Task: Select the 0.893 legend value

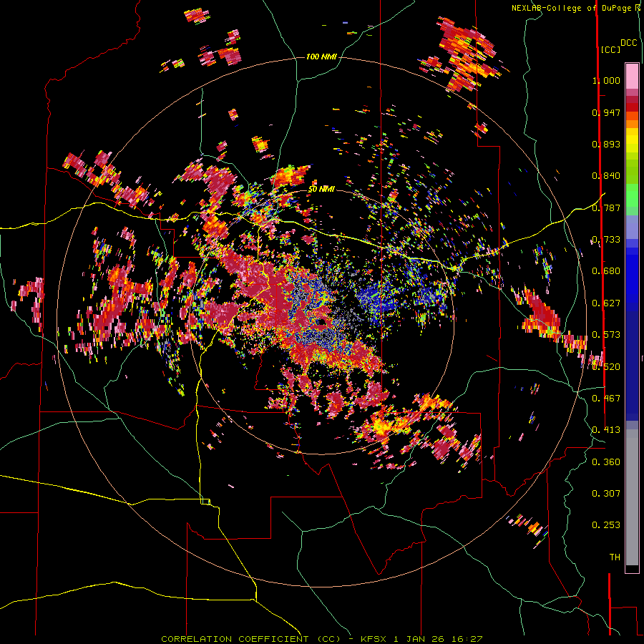Action: pos(606,144)
